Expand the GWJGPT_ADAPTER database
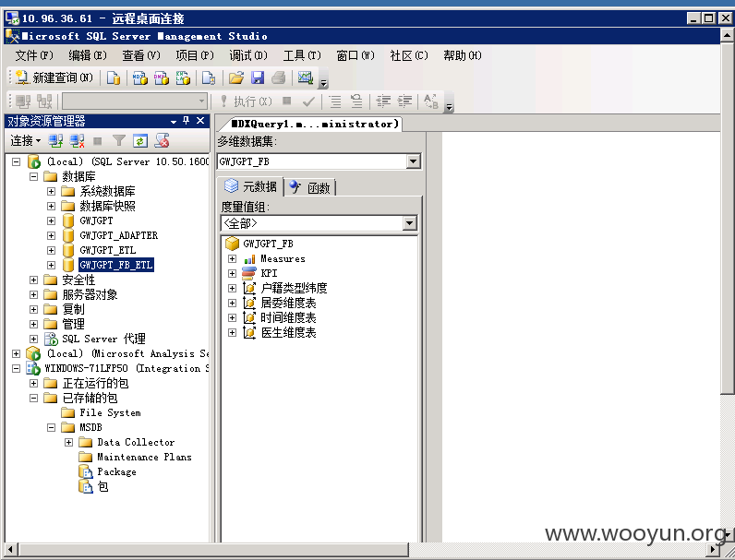Screen dimensions: 735x560 click(51, 235)
